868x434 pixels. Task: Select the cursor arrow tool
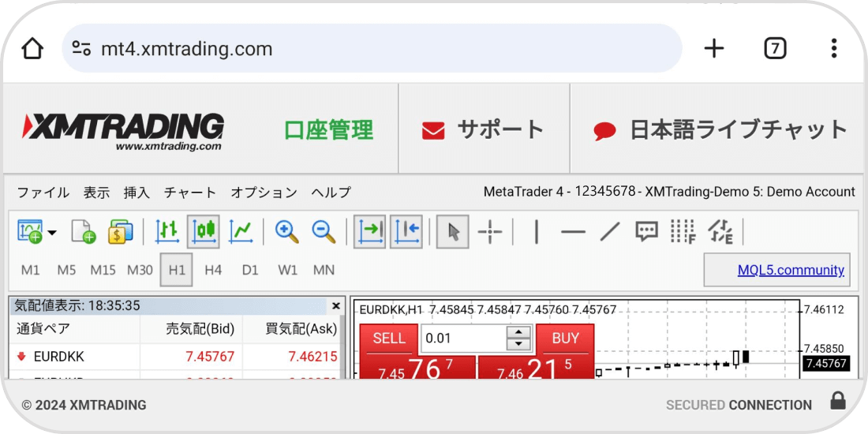[453, 231]
